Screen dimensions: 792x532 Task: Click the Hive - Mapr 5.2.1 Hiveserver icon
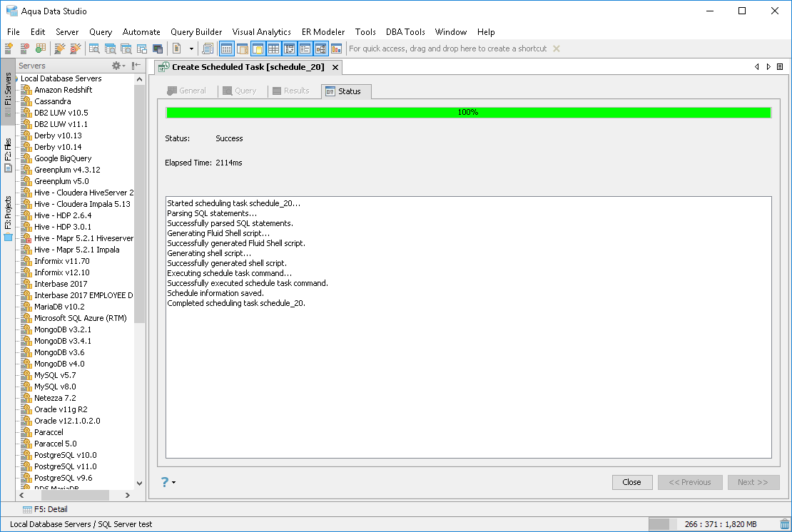click(26, 238)
